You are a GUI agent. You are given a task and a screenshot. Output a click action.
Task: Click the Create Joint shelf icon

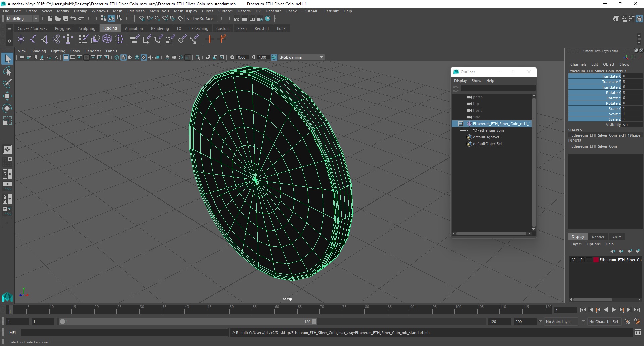pyautogui.click(x=33, y=39)
